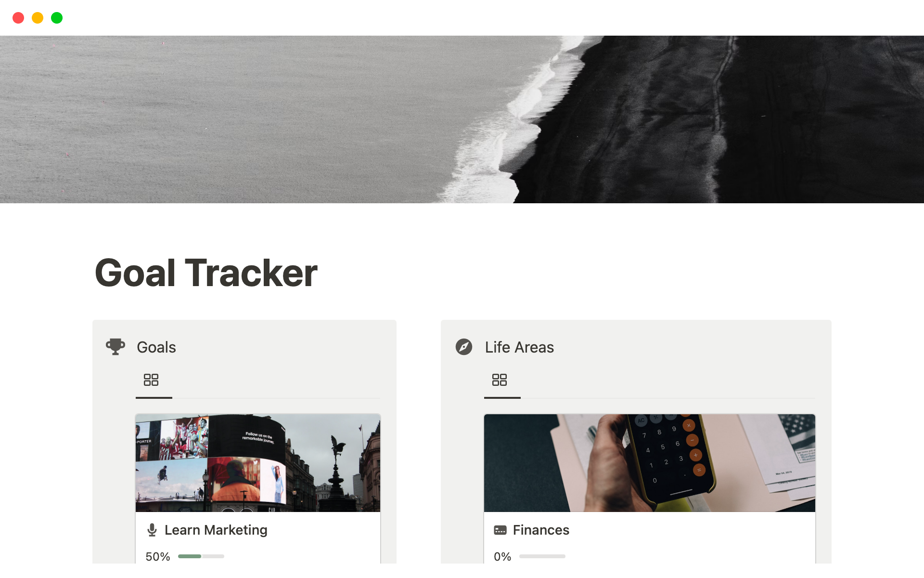Open the Finances life area card title
The image size is (924, 578).
[541, 530]
